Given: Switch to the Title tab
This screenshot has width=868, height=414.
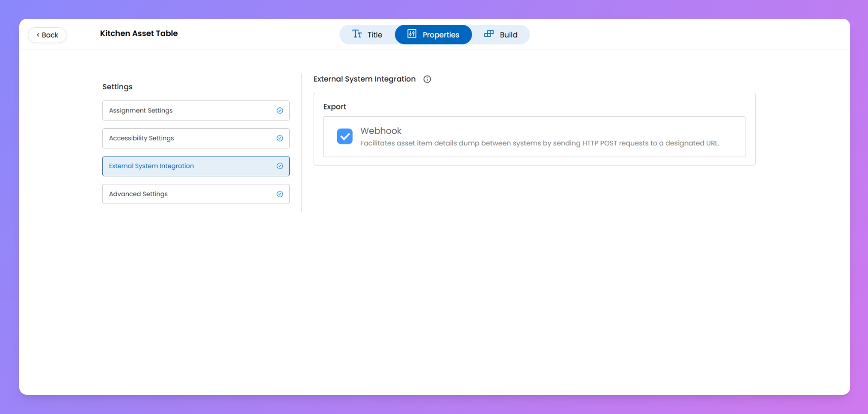Looking at the screenshot, I should point(374,35).
